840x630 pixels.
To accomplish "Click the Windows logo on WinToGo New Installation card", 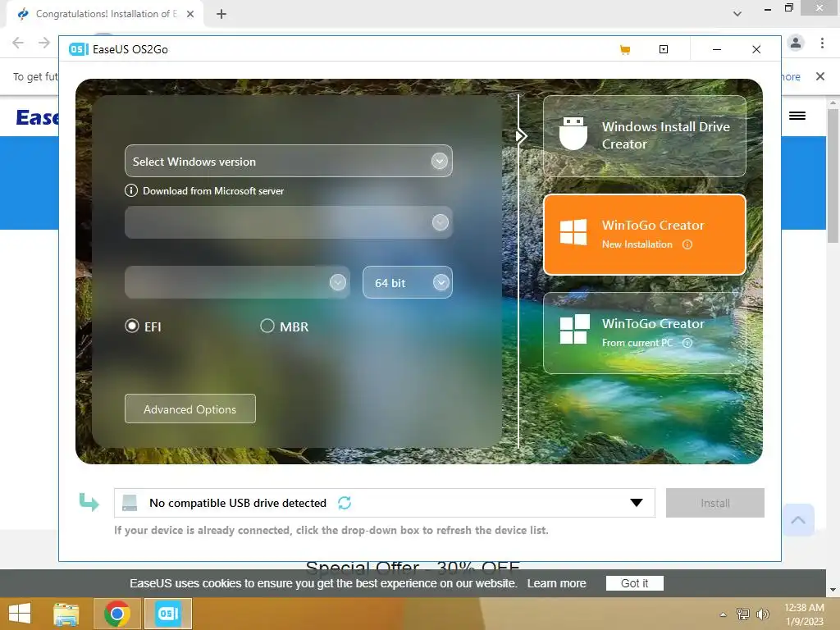I will pos(573,232).
